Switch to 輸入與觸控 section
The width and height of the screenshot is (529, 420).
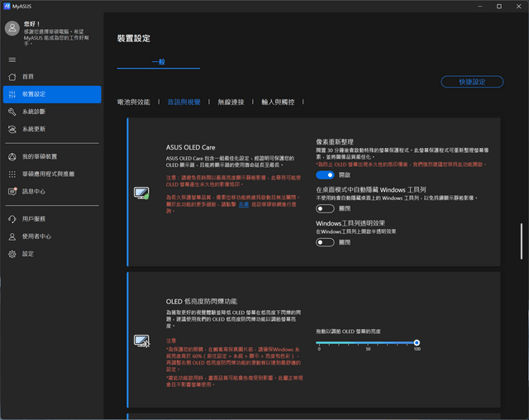pyautogui.click(x=278, y=102)
